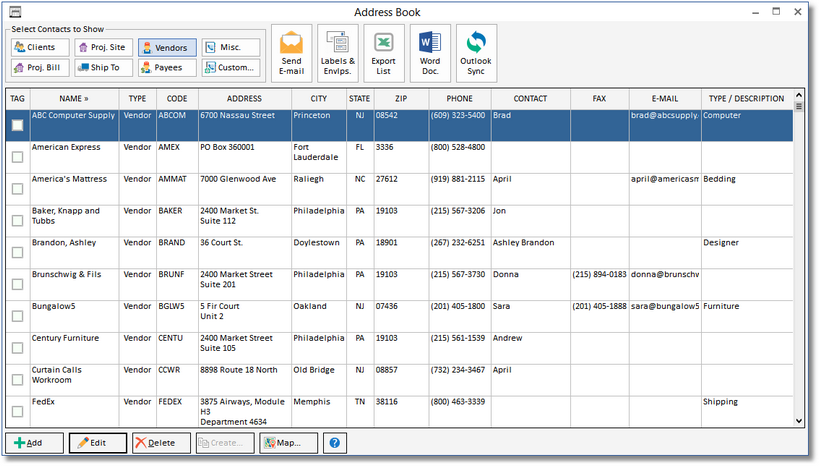819x466 pixels.
Task: Click the Add button
Action: (34, 443)
